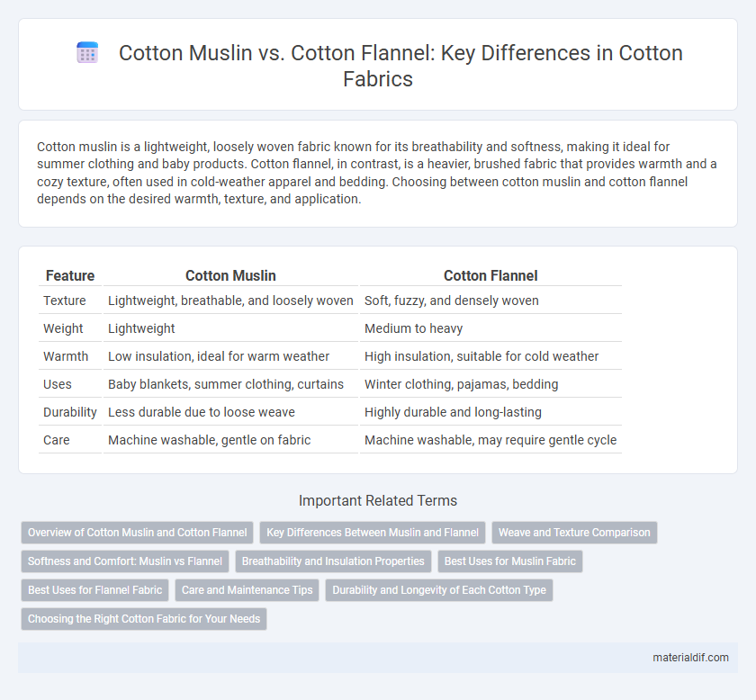The height and width of the screenshot is (700, 756).
Task: Open Softness and Comfort: Muslin vs Flannel
Action: tap(125, 561)
